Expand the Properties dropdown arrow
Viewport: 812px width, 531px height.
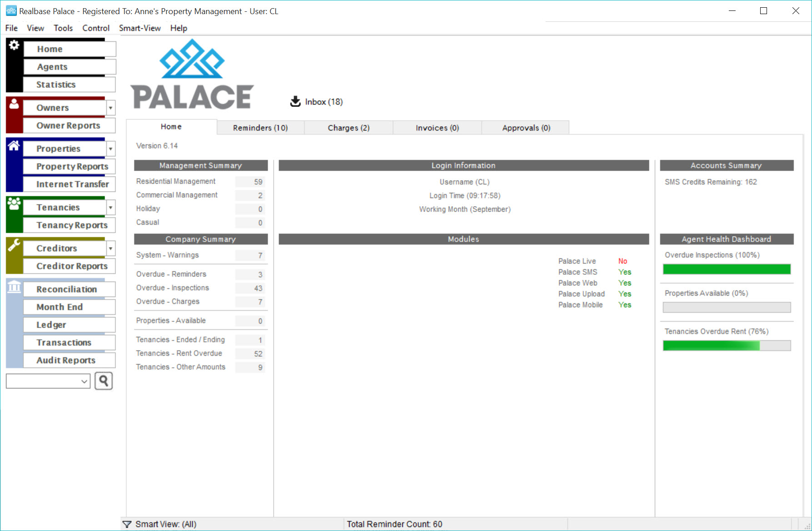tap(110, 149)
